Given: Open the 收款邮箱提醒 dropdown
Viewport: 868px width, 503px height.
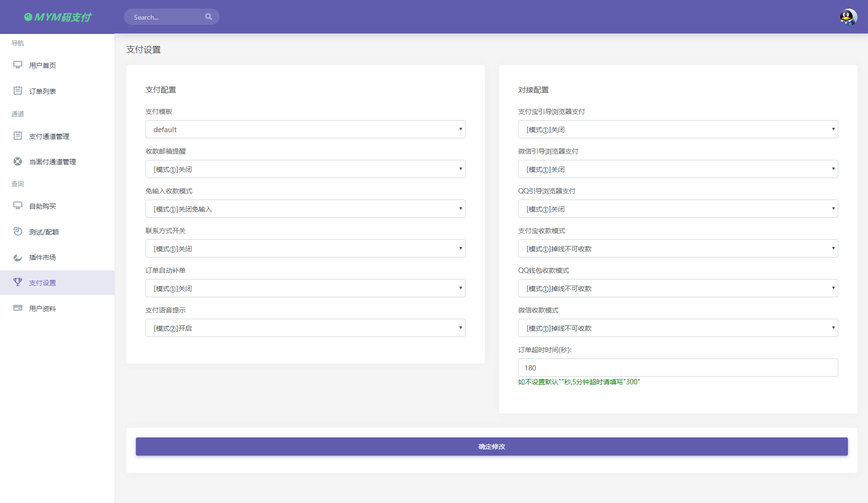Looking at the screenshot, I should (305, 169).
